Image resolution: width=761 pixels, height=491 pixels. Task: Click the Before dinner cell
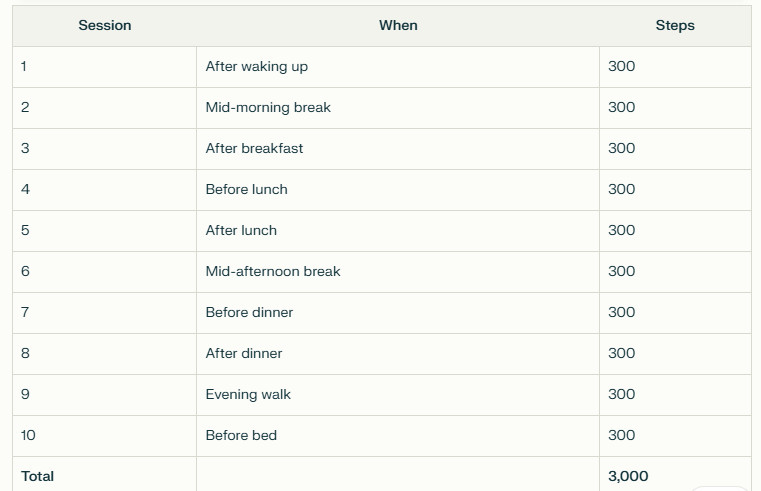[x=398, y=313]
